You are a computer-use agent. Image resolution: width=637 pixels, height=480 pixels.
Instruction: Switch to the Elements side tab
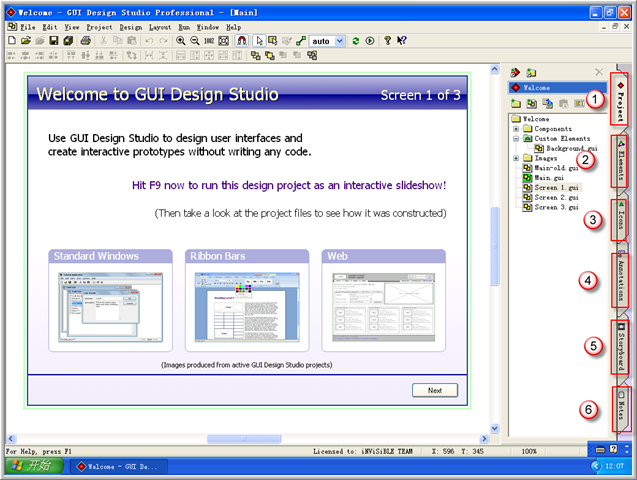click(620, 161)
